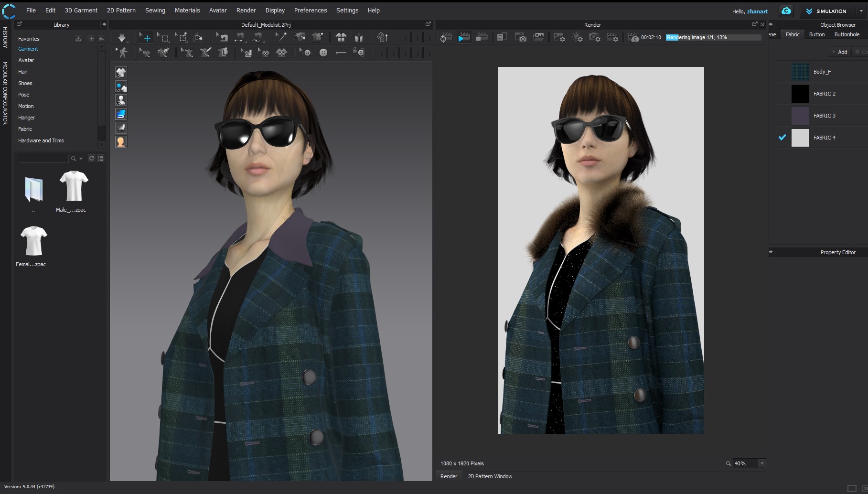Open the Materials menu
This screenshot has height=494, width=868.
point(187,10)
